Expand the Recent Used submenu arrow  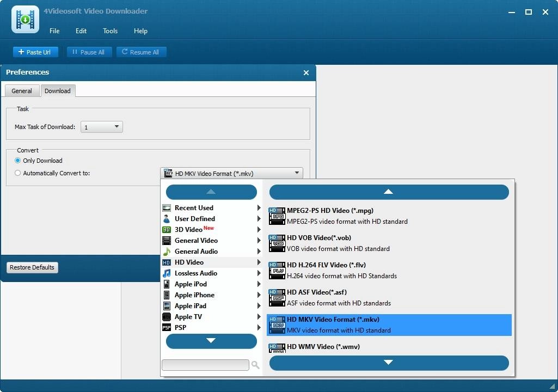pos(259,208)
